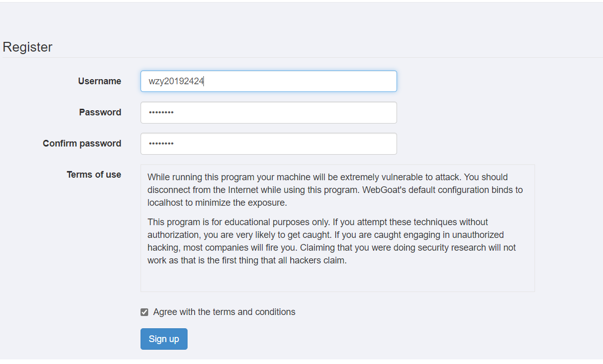Uncheck the Agree with terms checkbox

tap(145, 312)
